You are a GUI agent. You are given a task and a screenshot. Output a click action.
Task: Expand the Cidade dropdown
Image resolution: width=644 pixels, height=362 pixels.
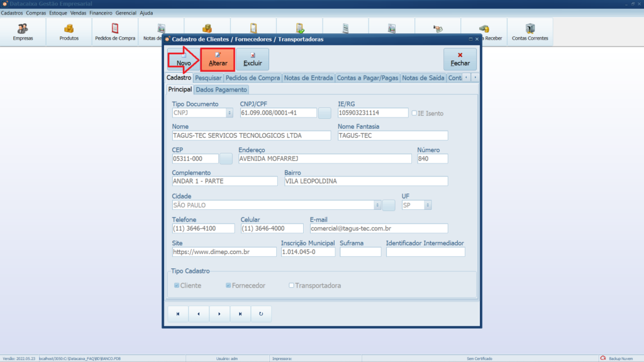[377, 205]
